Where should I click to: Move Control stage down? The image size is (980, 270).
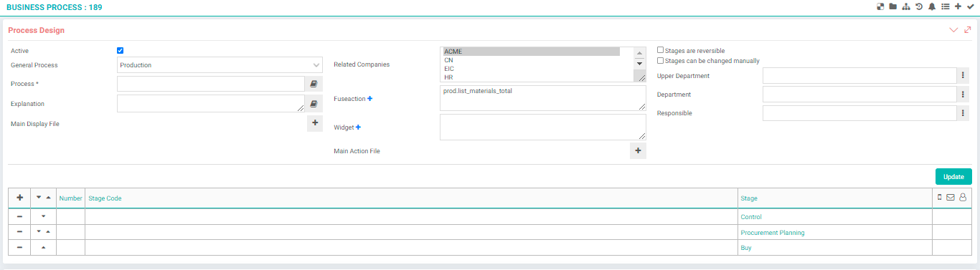(x=43, y=216)
